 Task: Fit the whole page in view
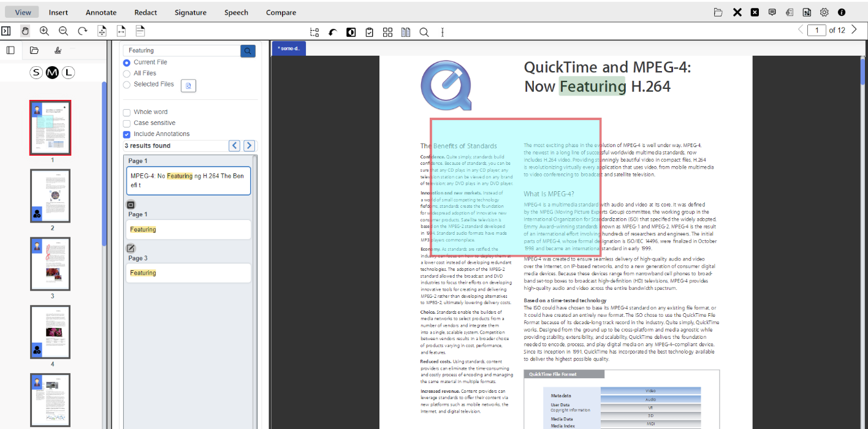click(102, 31)
